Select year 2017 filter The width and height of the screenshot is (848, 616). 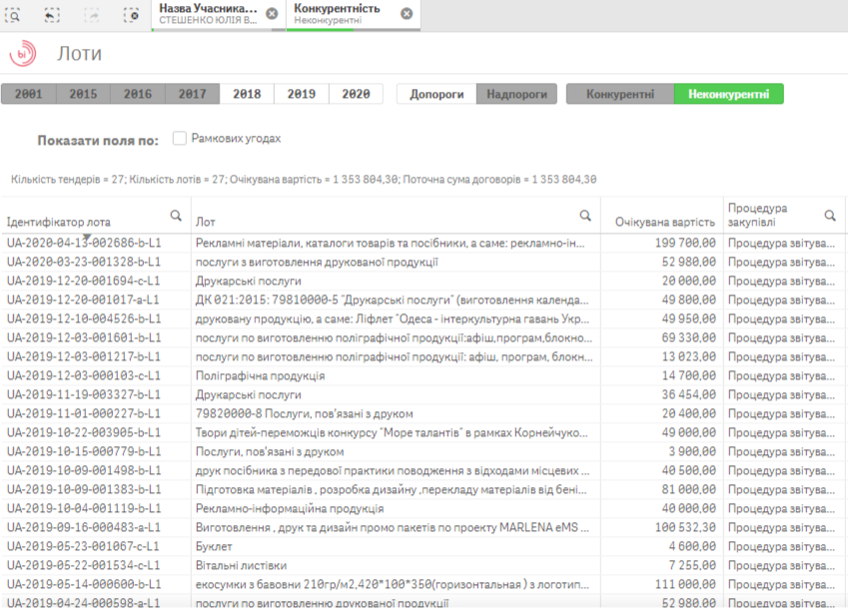click(x=193, y=94)
